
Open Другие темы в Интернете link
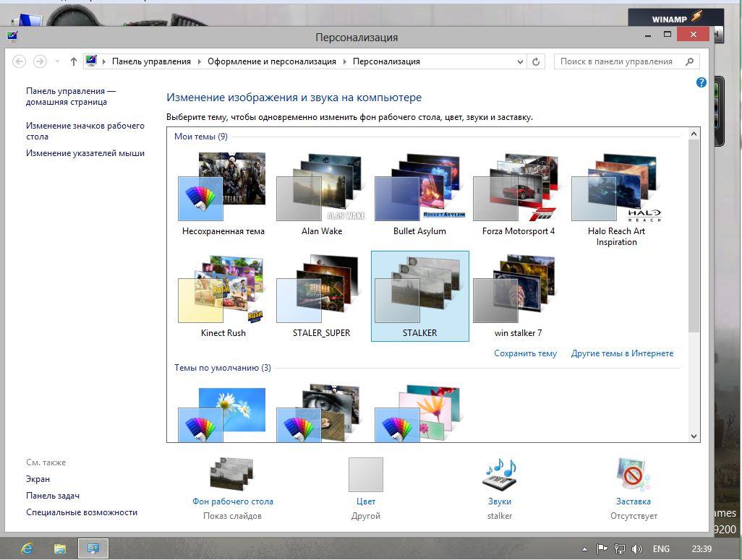(x=622, y=353)
